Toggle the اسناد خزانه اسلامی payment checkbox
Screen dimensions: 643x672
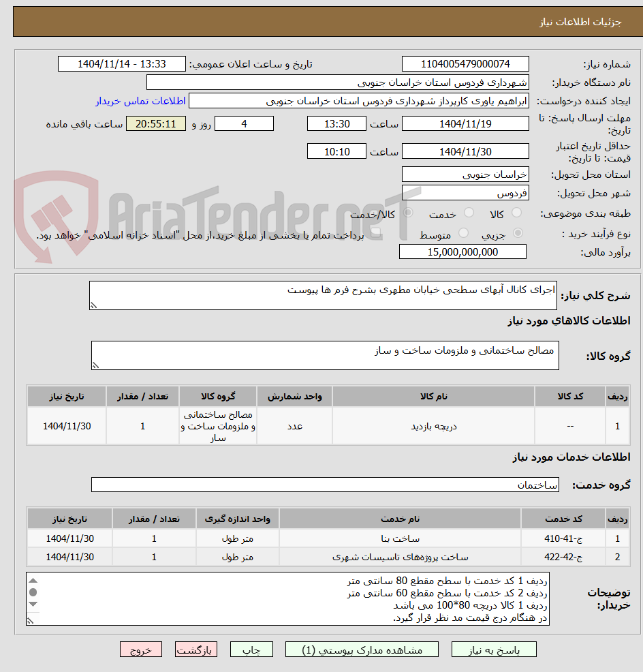click(376, 232)
